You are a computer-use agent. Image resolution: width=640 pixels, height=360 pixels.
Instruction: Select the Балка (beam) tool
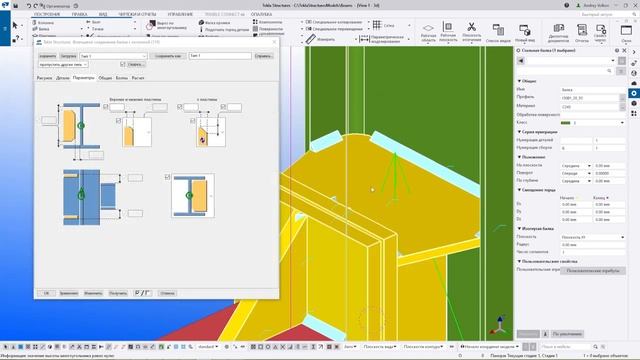coord(41,29)
